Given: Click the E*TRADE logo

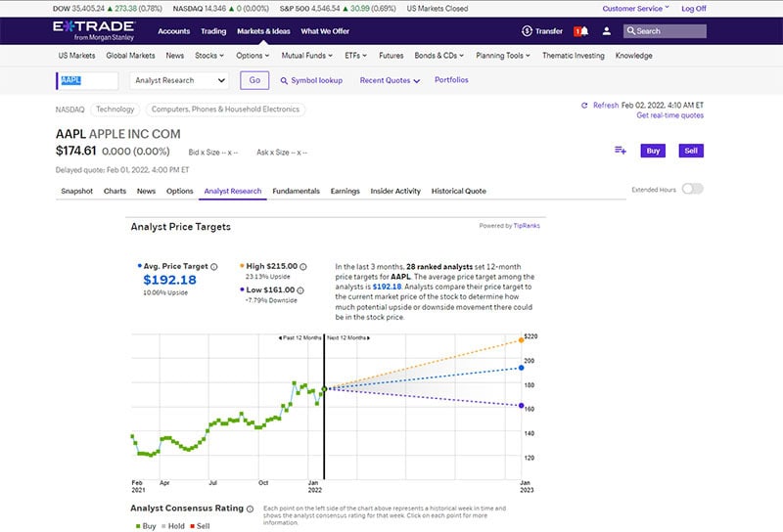Looking at the screenshot, I should [x=95, y=30].
